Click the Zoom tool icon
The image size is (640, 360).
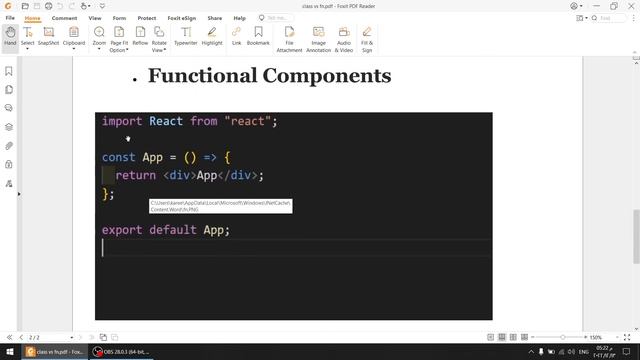pos(99,32)
